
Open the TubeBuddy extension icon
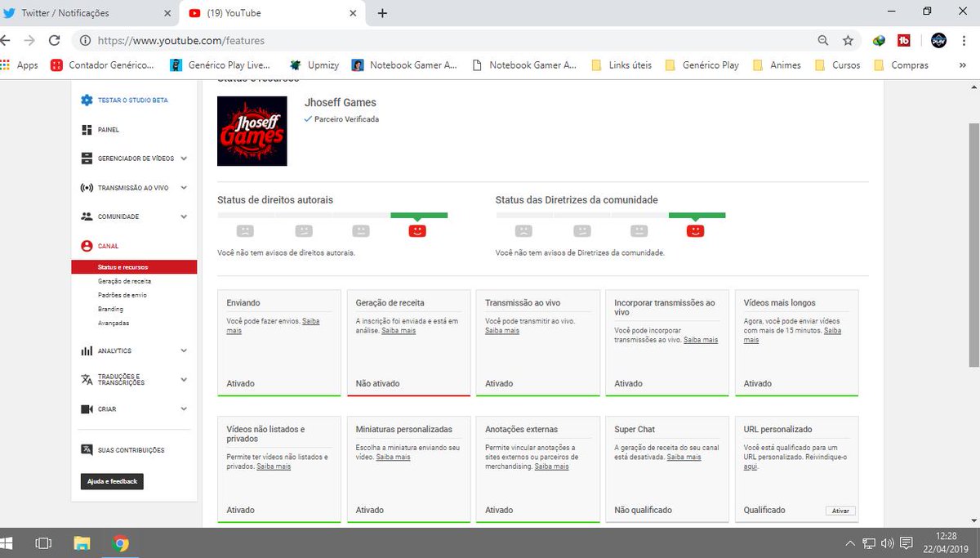[904, 40]
